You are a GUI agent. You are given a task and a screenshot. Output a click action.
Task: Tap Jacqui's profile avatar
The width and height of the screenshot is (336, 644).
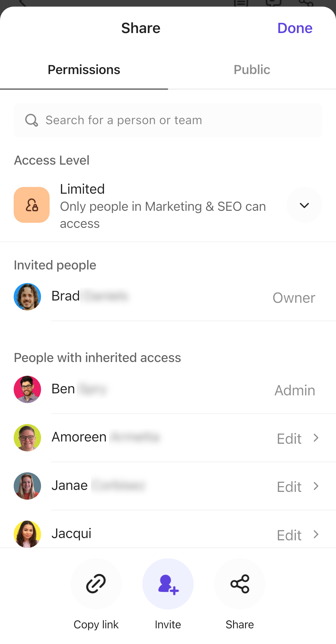coord(27,534)
